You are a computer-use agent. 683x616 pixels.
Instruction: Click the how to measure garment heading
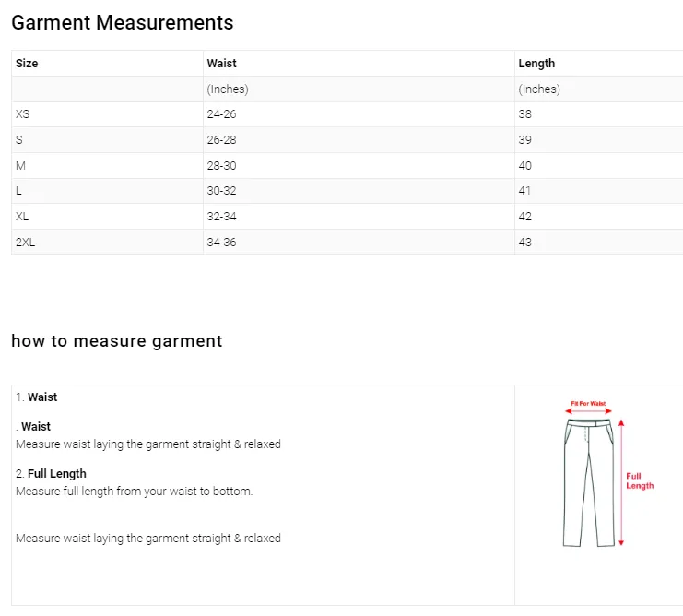coord(117,341)
